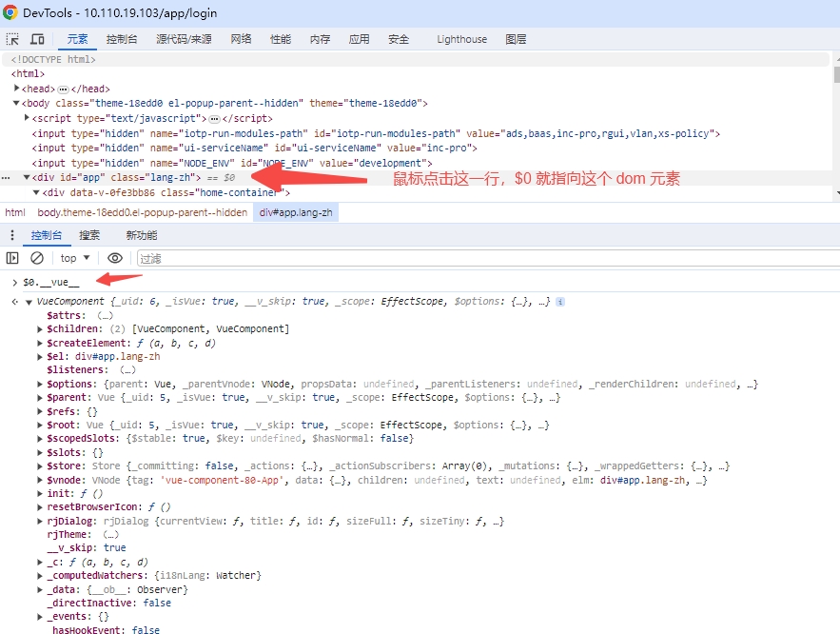Open the 安全 Security tab
Viewport: 840px width, 634px height.
399,39
